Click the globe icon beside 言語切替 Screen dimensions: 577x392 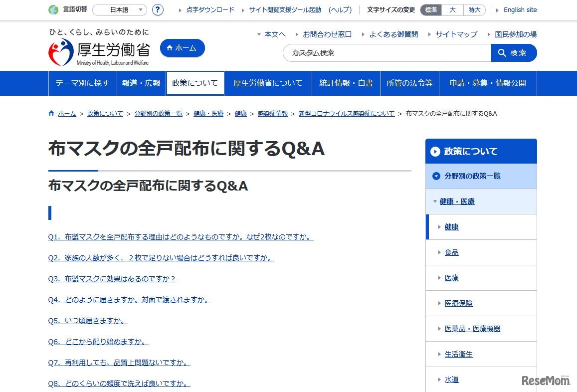point(52,8)
